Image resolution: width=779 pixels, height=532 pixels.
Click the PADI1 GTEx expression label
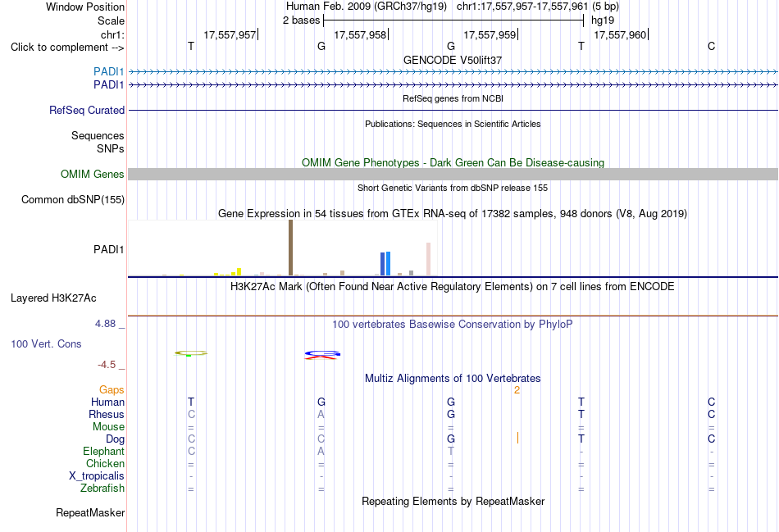pyautogui.click(x=108, y=249)
